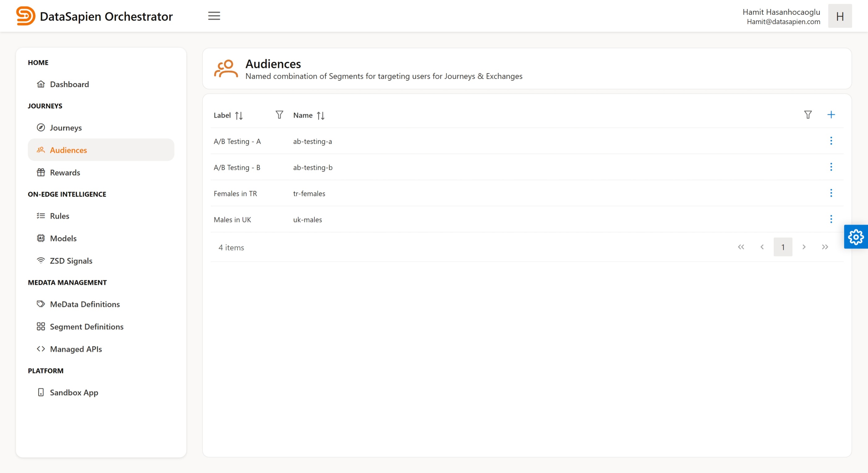Toggle the Label column sort order
The width and height of the screenshot is (868, 473).
239,115
